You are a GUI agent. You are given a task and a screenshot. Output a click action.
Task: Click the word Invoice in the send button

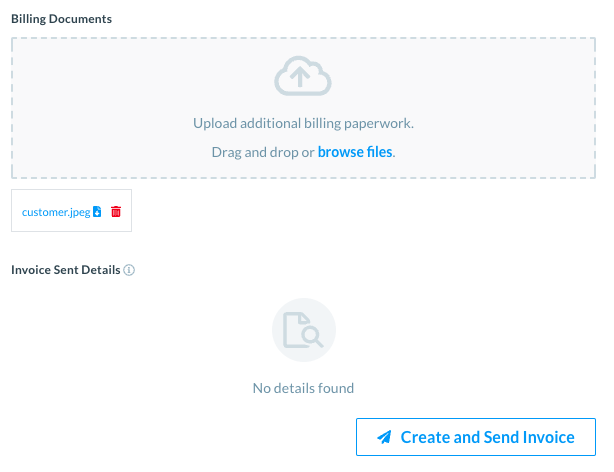tap(549, 437)
